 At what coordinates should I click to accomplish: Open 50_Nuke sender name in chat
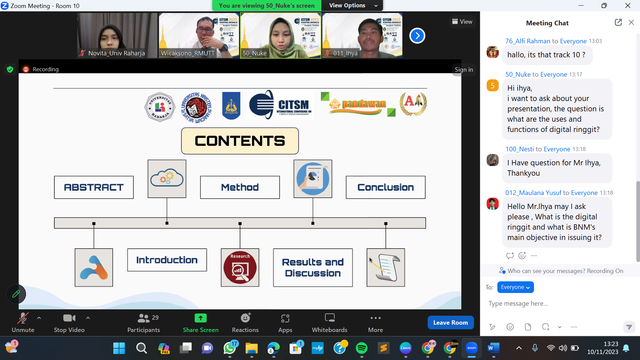point(518,74)
